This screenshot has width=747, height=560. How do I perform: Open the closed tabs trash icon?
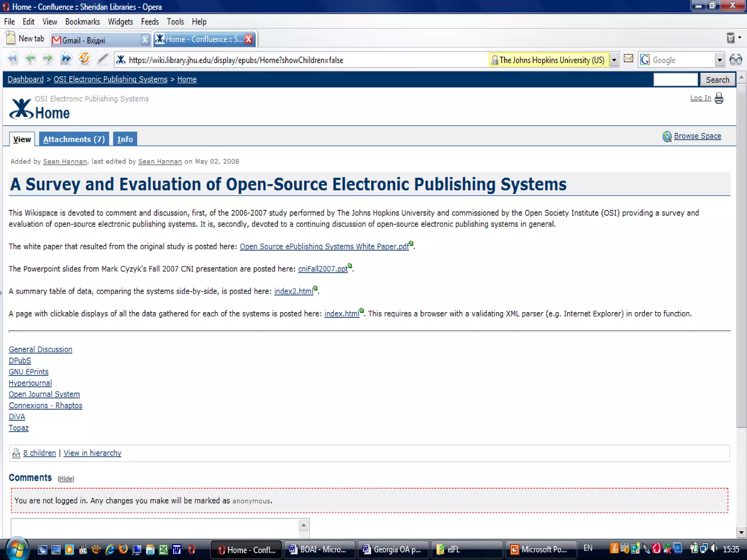click(731, 38)
